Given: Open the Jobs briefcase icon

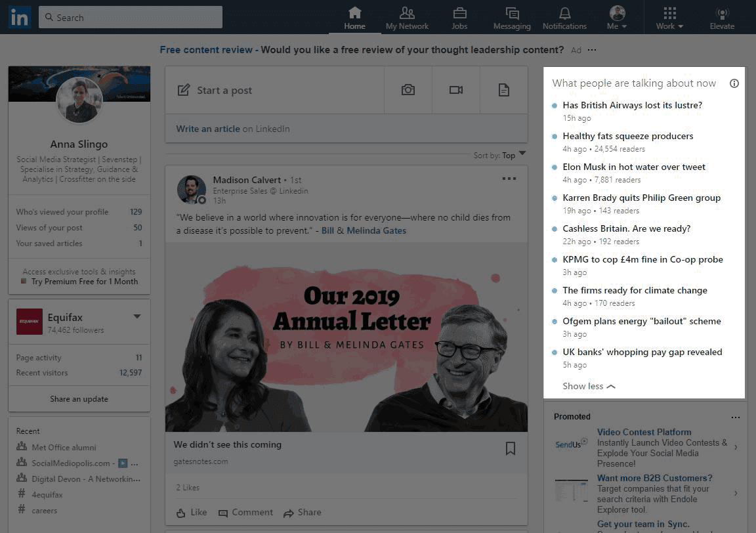Looking at the screenshot, I should [459, 14].
